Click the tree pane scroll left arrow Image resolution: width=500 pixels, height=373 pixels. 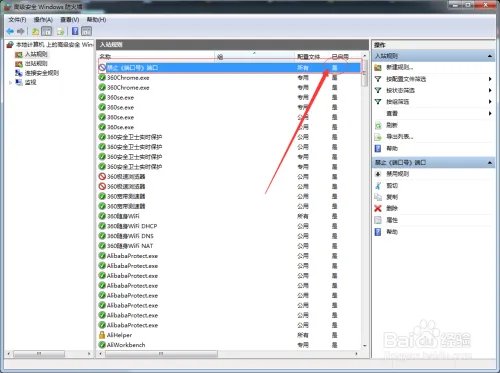click(9, 354)
